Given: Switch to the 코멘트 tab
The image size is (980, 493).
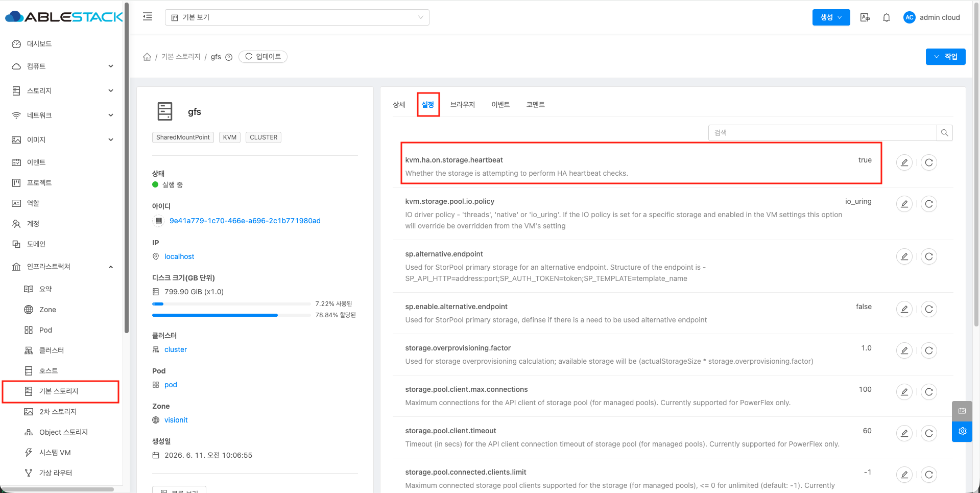Looking at the screenshot, I should pos(535,105).
